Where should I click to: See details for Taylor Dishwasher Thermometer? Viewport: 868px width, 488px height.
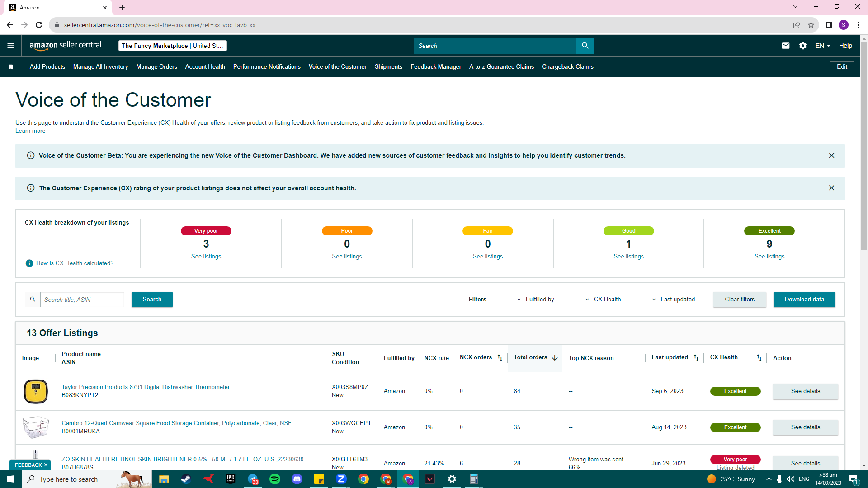click(x=806, y=391)
